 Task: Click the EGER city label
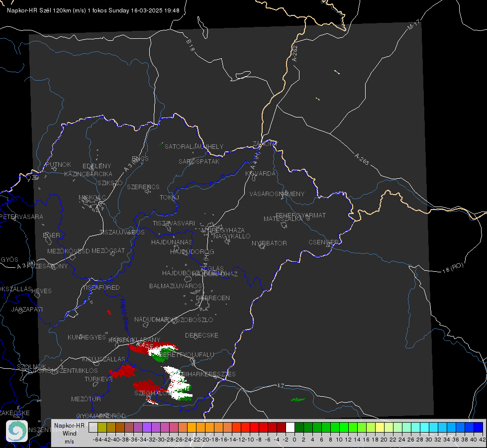pyautogui.click(x=51, y=235)
